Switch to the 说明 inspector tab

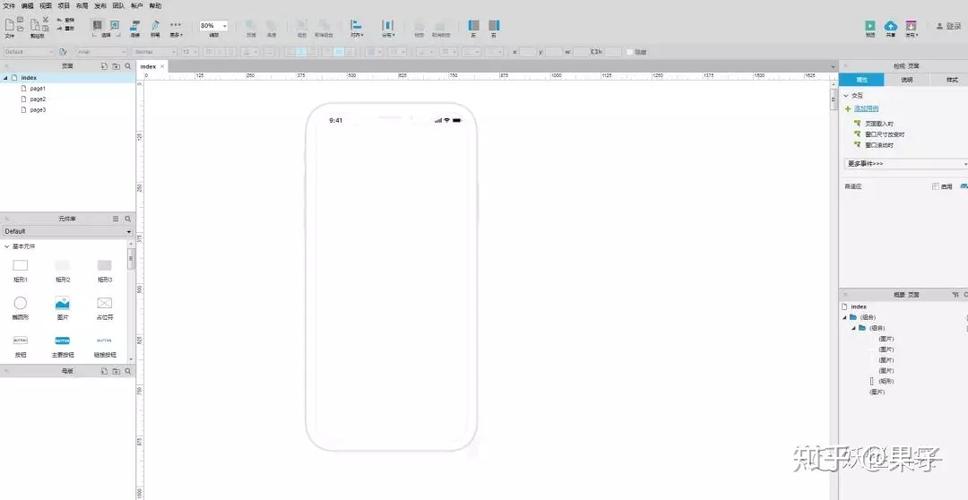906,80
